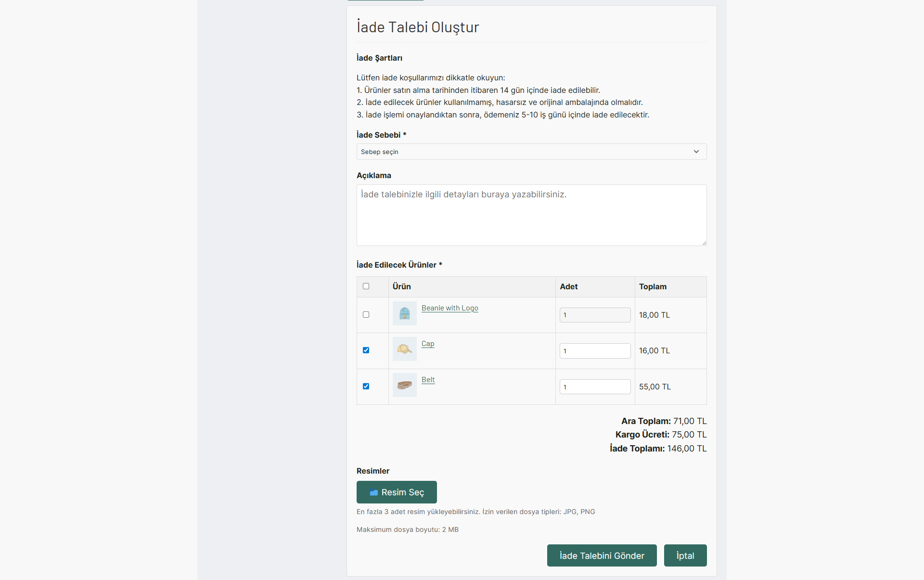
Task: Click the Beanie quantity input field
Action: tap(595, 315)
